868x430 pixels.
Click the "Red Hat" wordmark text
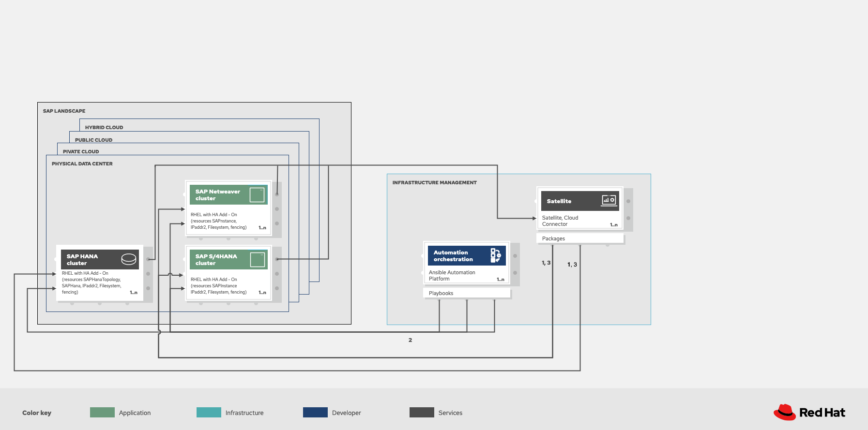click(x=822, y=413)
